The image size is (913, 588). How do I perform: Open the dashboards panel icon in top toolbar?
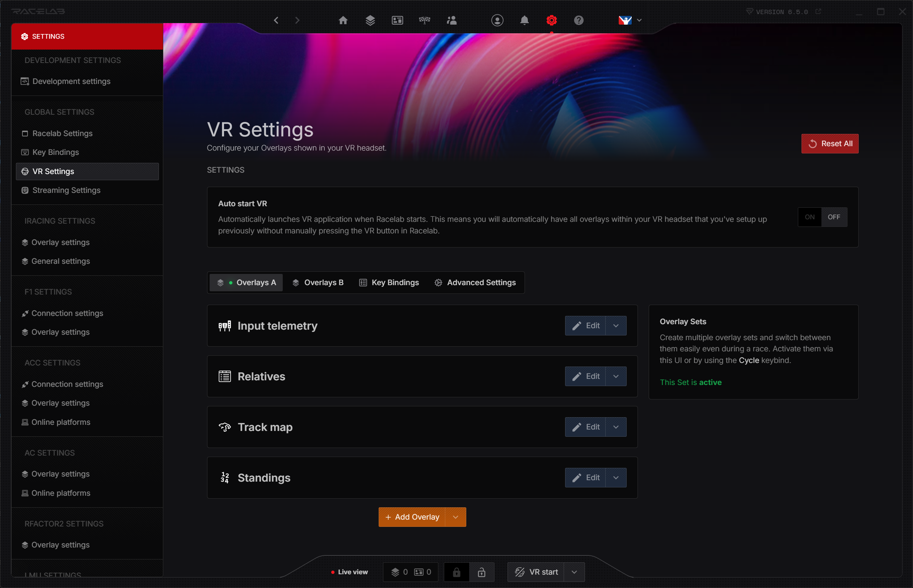397,20
